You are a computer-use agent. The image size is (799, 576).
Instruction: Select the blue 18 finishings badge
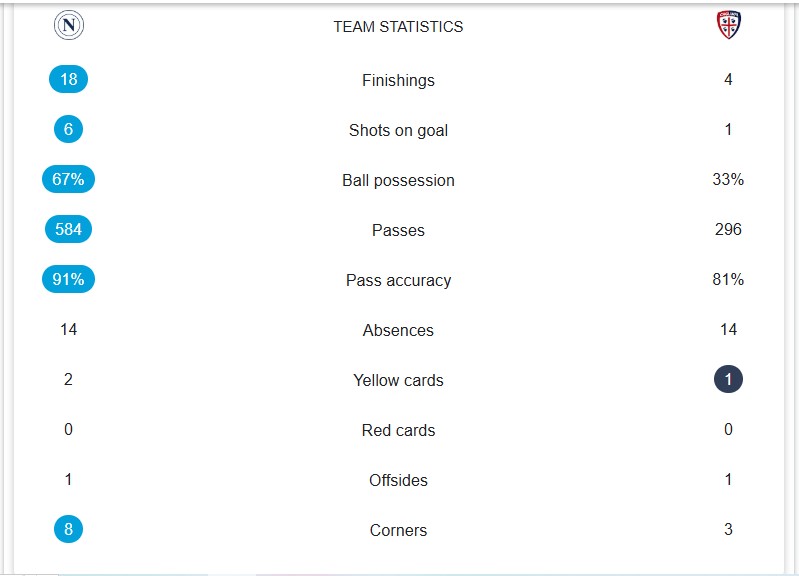(x=68, y=79)
